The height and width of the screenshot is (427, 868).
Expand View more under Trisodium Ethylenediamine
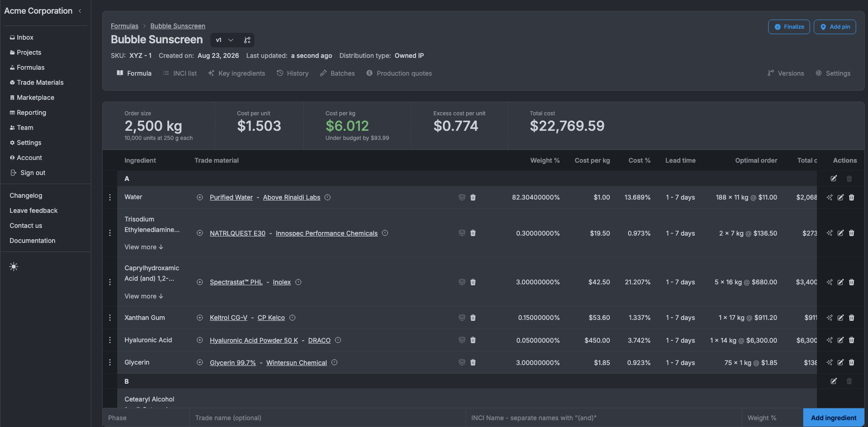pyautogui.click(x=144, y=247)
